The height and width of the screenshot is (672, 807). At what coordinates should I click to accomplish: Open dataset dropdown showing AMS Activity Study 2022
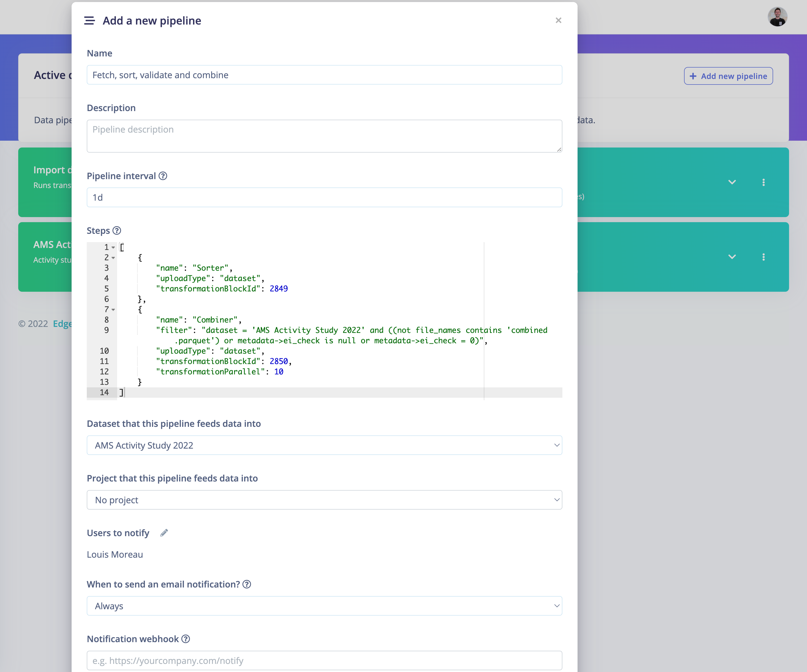click(x=324, y=445)
